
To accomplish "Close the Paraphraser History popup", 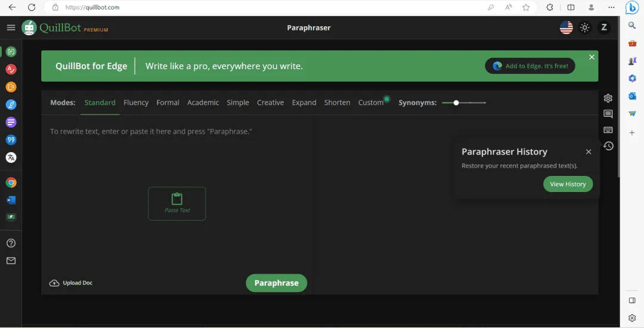I will click(x=589, y=152).
